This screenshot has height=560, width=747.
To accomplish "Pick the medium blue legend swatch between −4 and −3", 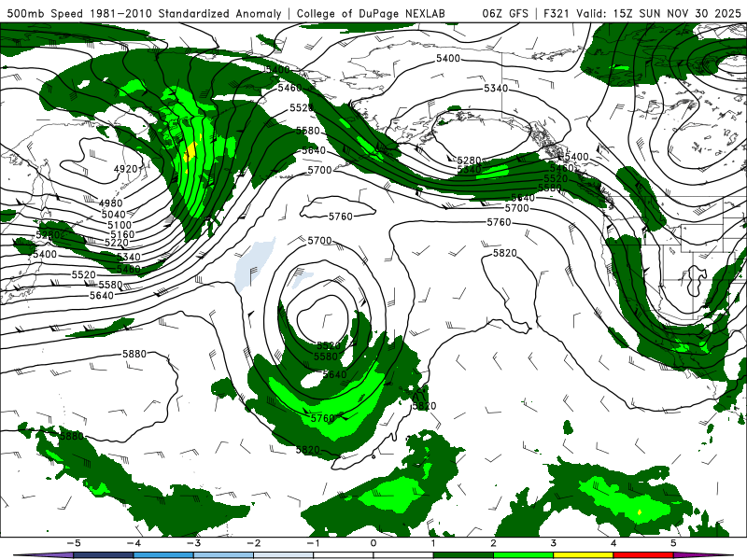I will (163, 555).
